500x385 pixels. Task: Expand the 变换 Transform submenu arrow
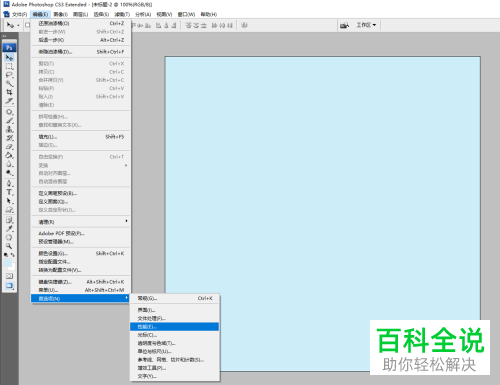pos(126,165)
